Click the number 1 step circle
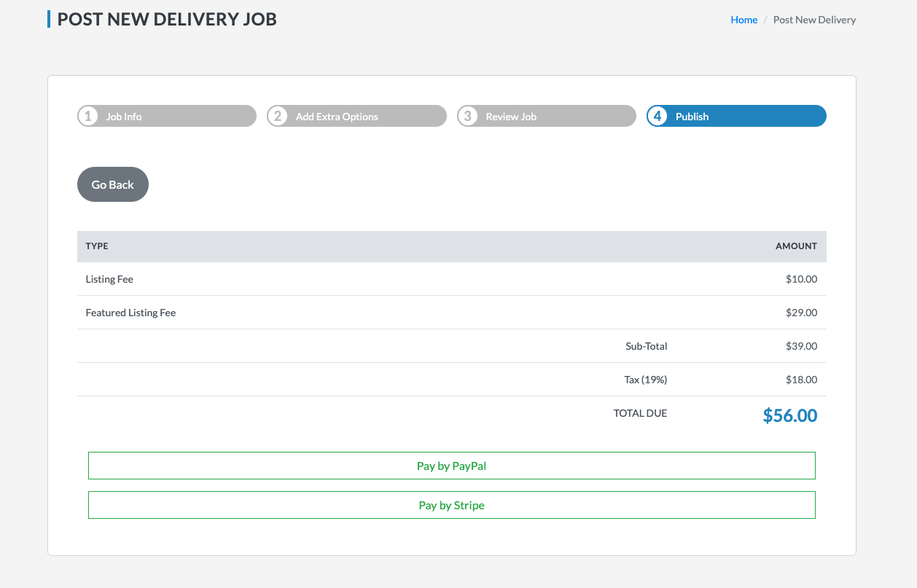The image size is (917, 588). pos(88,117)
